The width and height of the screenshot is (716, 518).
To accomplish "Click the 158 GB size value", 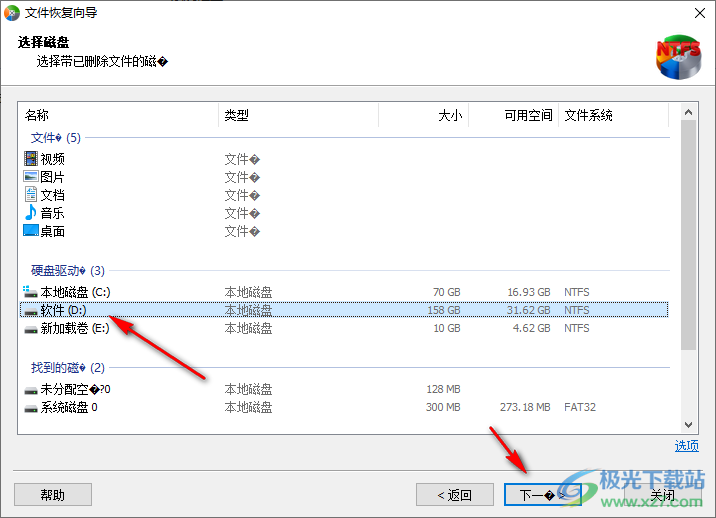I will 443,310.
